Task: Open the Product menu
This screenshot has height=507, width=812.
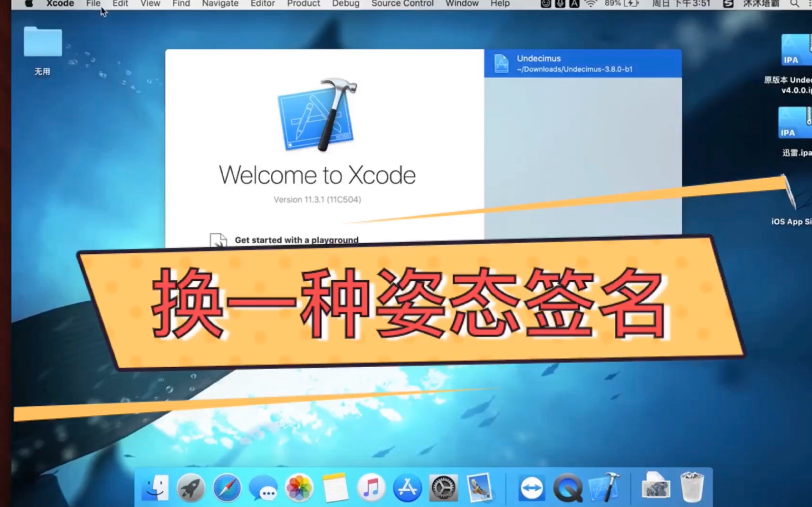Action: tap(304, 3)
